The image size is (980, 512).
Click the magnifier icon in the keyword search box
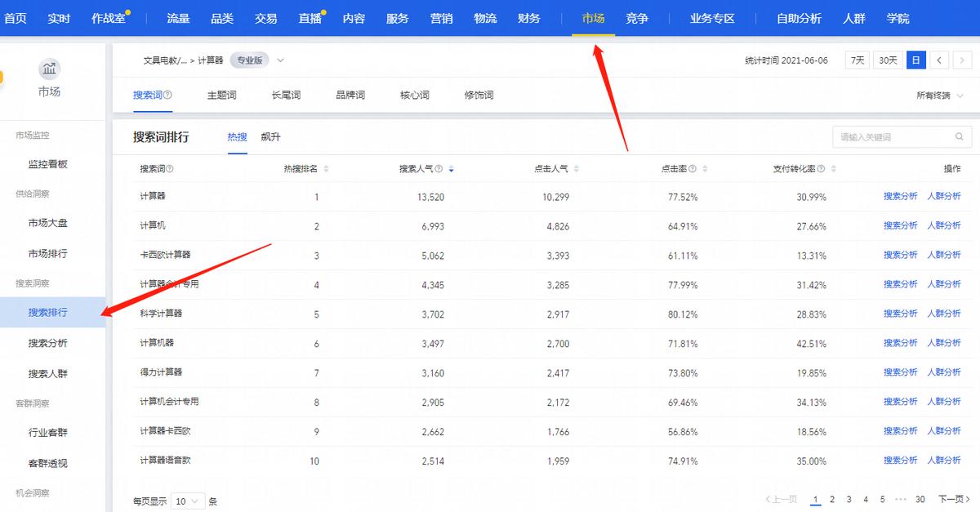coord(959,136)
